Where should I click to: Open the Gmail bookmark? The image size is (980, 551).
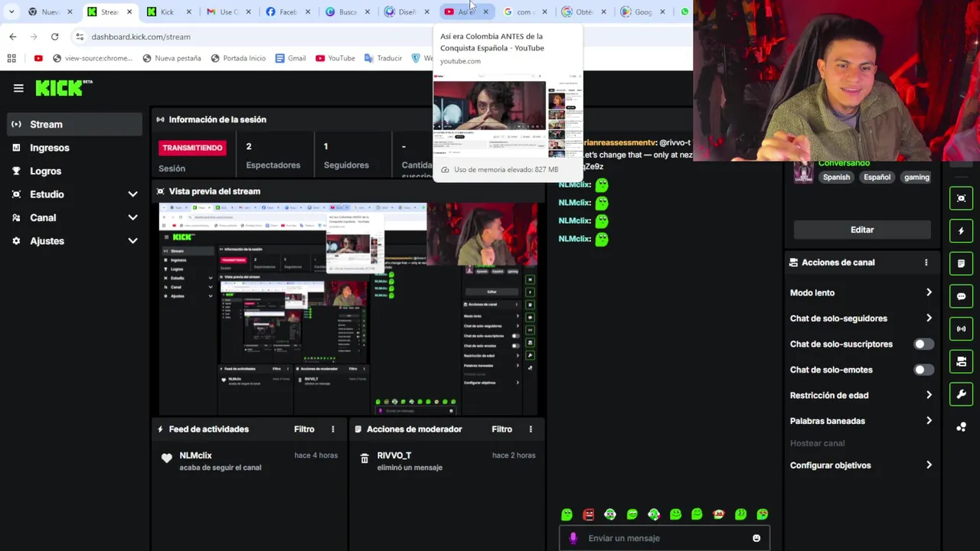point(290,58)
